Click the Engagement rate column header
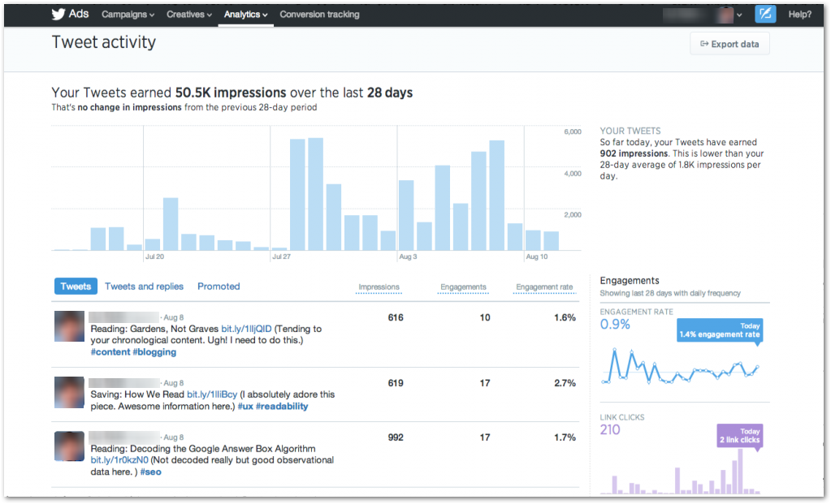Viewport: 831px width, 504px height. click(x=544, y=287)
